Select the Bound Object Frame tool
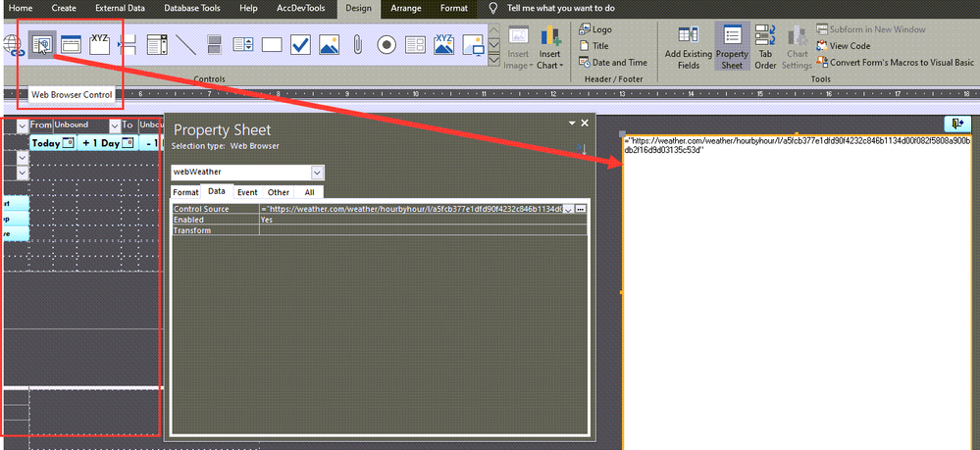This screenshot has width=980, height=450. (444, 44)
